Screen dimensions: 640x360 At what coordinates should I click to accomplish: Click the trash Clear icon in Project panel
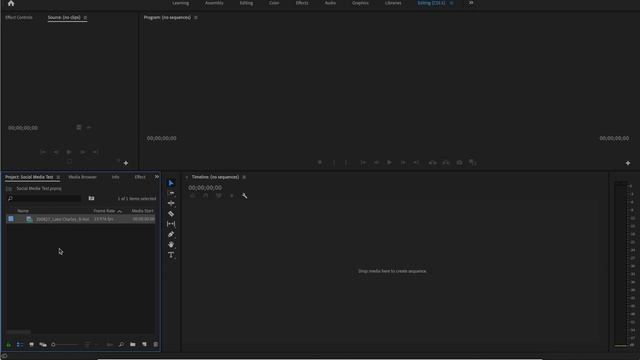pos(156,344)
